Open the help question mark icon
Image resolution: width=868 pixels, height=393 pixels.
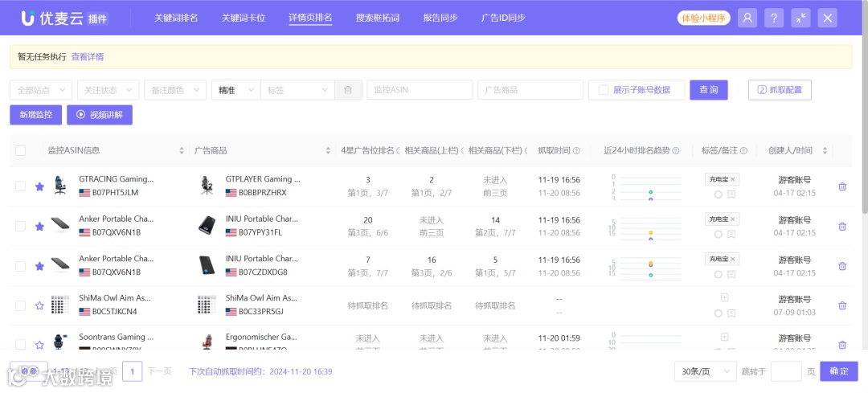pyautogui.click(x=774, y=18)
